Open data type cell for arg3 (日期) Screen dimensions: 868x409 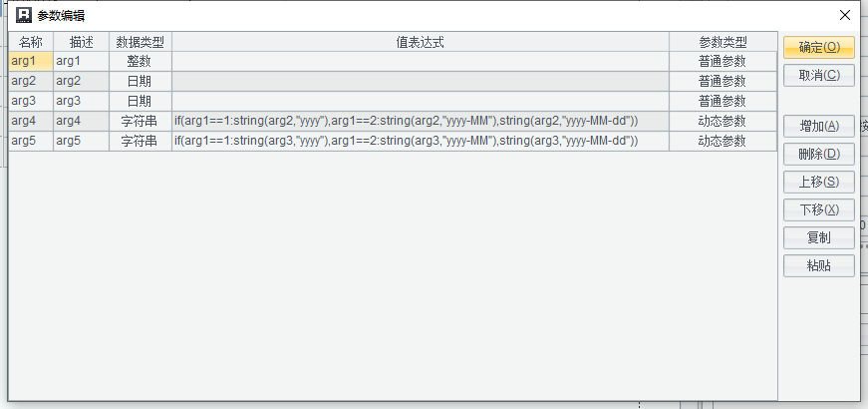pos(140,101)
